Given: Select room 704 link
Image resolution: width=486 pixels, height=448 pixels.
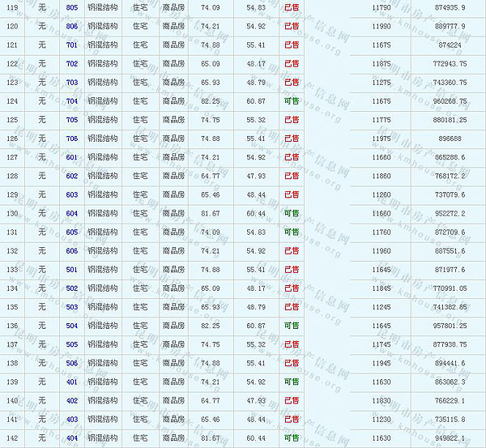Looking at the screenshot, I should coord(72,101).
